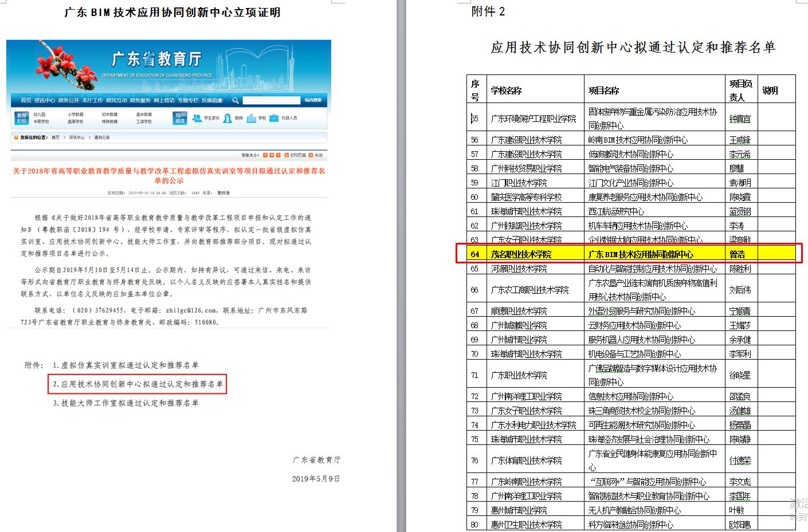
Task: Select the 行政人员 briefcase icon
Action: point(274,118)
